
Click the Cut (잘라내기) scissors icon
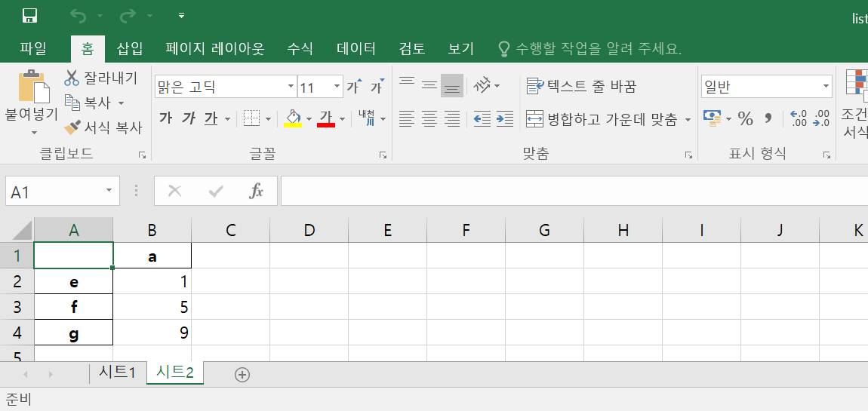pyautogui.click(x=72, y=78)
